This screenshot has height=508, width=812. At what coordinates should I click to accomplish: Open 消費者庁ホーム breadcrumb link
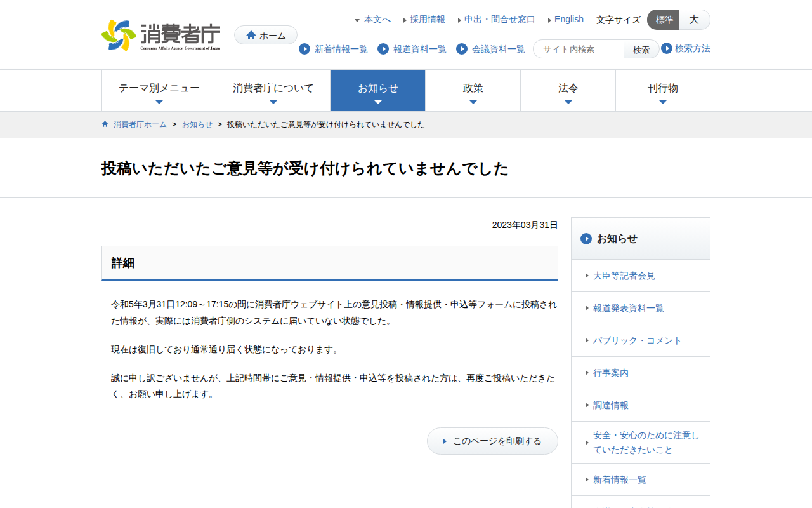coord(140,124)
